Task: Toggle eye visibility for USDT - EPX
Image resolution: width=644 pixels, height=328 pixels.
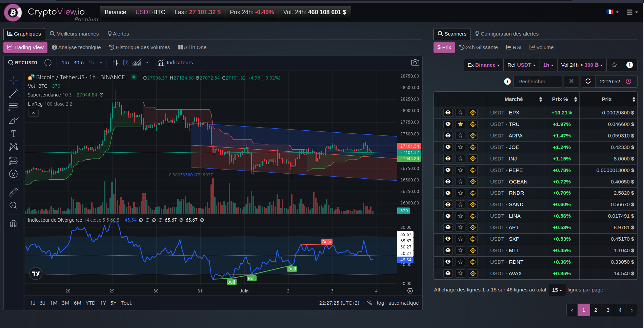Action: click(448, 113)
